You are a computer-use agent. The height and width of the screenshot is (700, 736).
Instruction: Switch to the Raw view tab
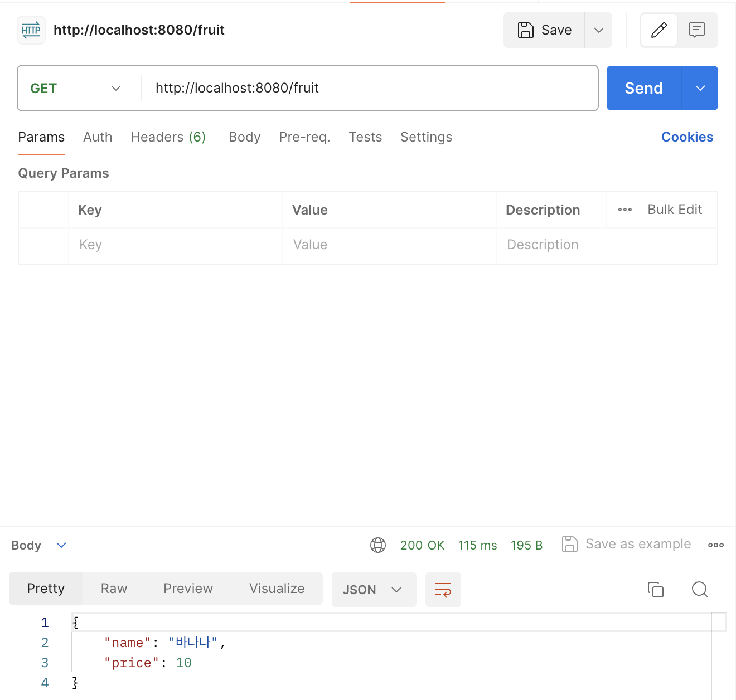(114, 589)
